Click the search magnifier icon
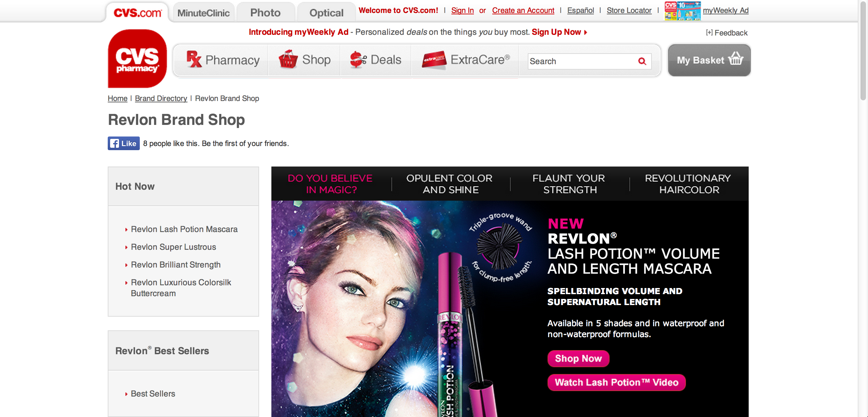The height and width of the screenshot is (417, 868). click(642, 61)
